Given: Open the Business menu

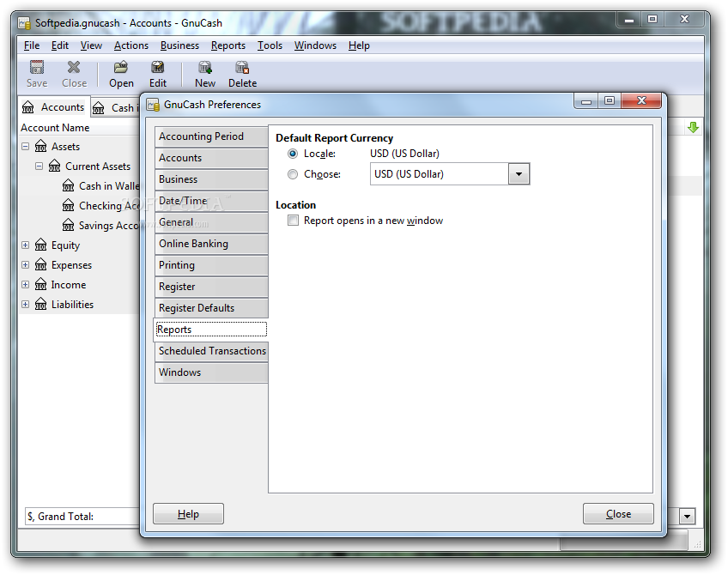Looking at the screenshot, I should click(x=179, y=45).
